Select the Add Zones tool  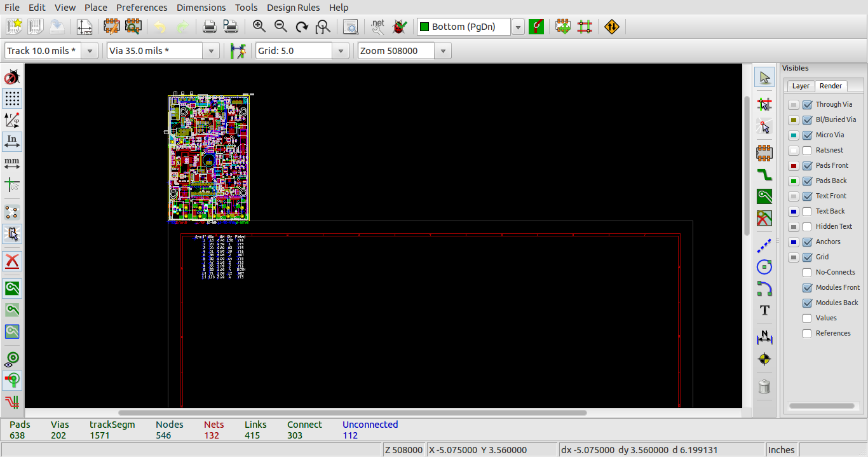click(764, 196)
